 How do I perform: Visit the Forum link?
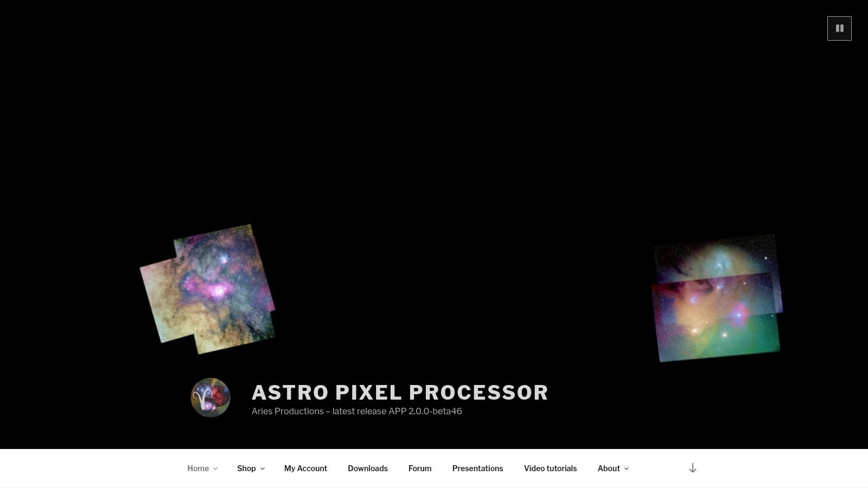click(x=420, y=468)
